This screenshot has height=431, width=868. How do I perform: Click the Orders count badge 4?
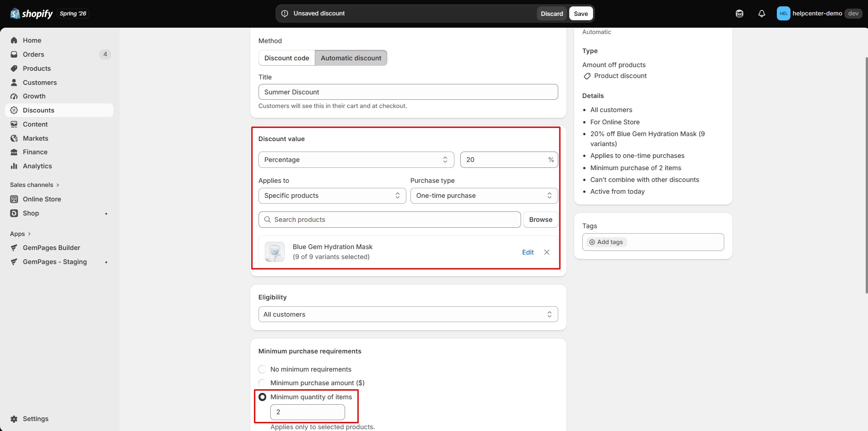click(105, 54)
